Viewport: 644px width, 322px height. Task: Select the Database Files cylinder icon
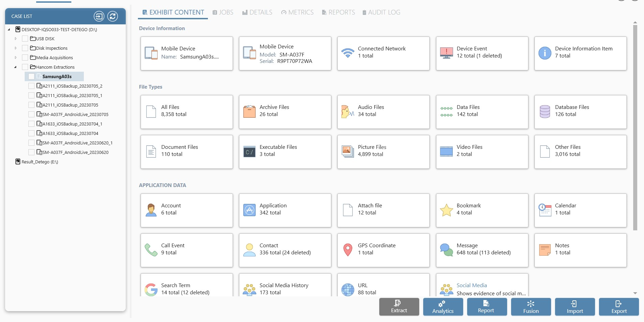tap(545, 112)
